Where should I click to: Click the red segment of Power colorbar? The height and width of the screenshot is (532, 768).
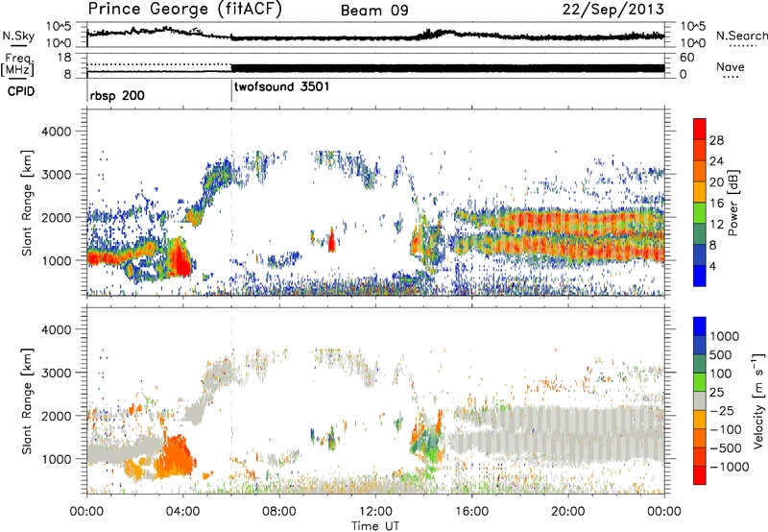(700, 130)
